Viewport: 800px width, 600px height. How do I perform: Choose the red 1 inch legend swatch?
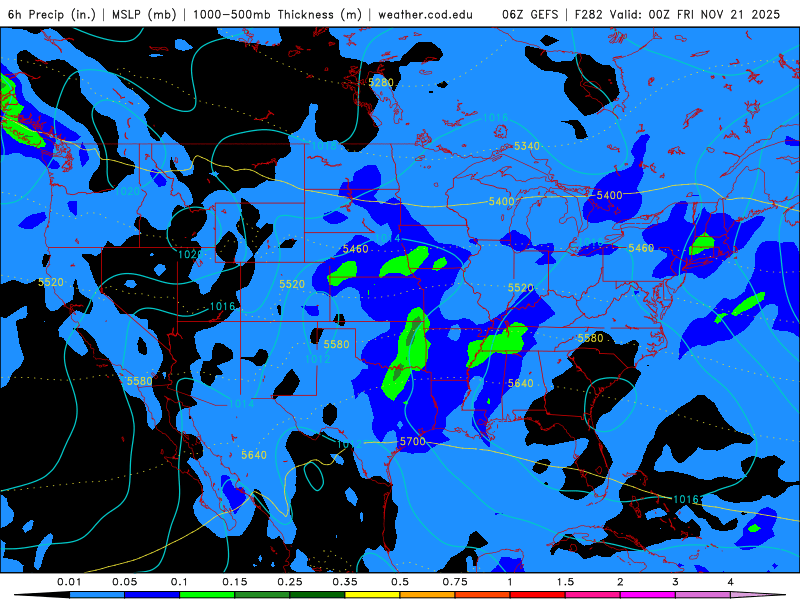pyautogui.click(x=538, y=595)
